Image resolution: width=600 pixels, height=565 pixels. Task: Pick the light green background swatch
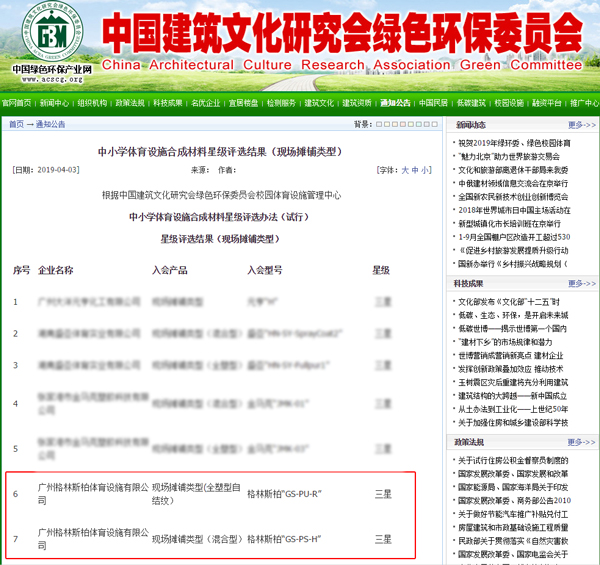coord(411,124)
